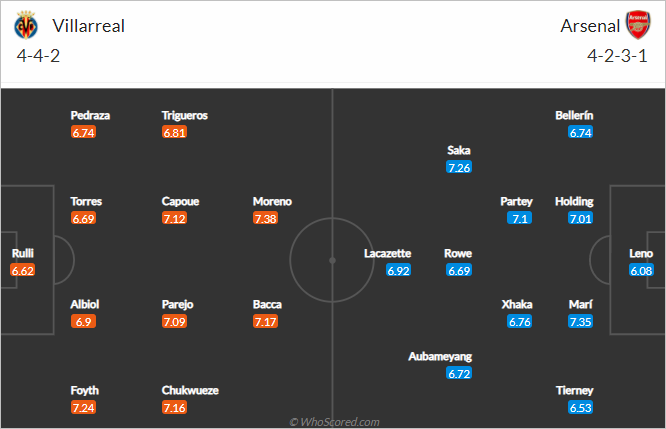Select Moreno's 7.38 rating badge
The width and height of the screenshot is (666, 429).
[x=265, y=218]
